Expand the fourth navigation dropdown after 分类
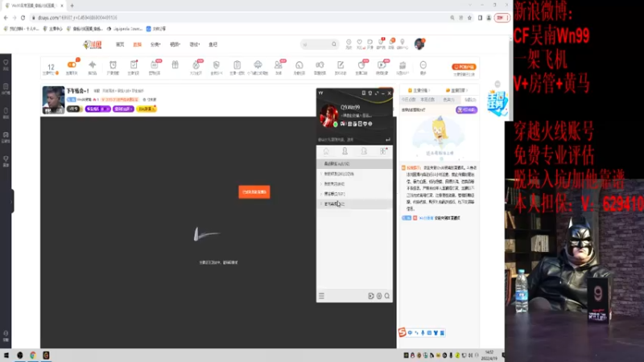Image resolution: width=644 pixels, height=362 pixels. point(175,44)
